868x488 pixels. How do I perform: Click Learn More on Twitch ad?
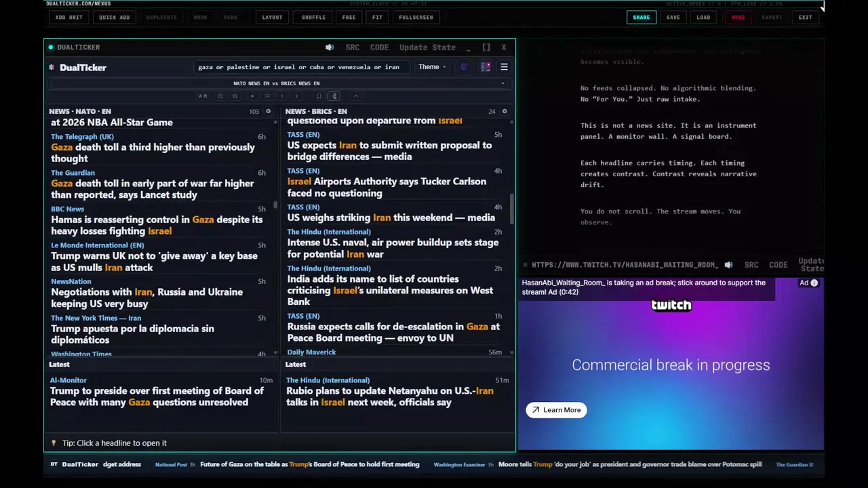557,410
